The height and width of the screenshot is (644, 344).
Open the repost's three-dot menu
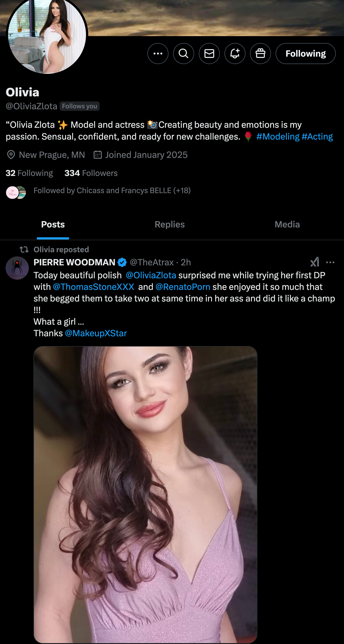coord(330,262)
